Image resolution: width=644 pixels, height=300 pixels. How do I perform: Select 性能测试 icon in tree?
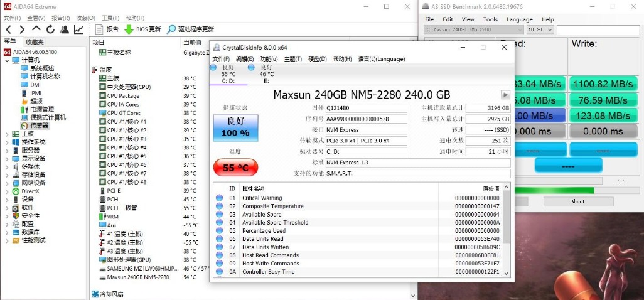tap(16, 240)
